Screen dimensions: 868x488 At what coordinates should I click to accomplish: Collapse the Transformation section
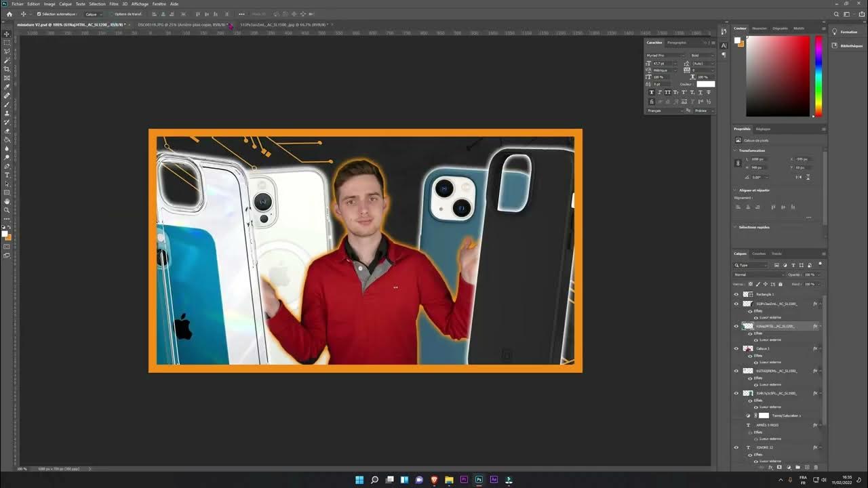coord(735,150)
